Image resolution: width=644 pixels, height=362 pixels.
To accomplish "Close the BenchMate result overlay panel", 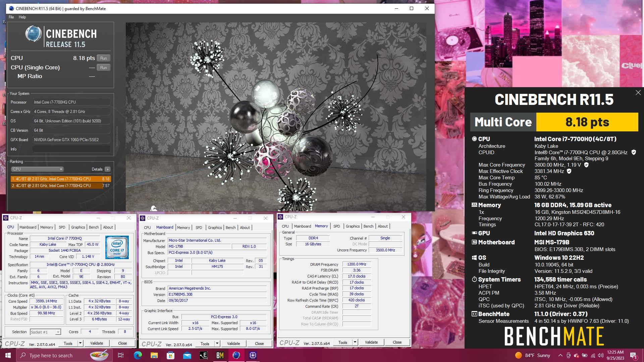I will click(x=638, y=93).
